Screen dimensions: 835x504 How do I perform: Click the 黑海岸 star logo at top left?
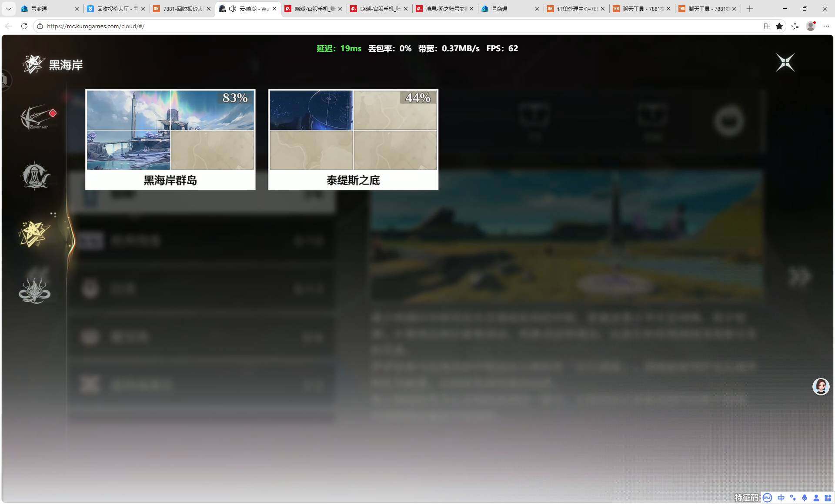(x=33, y=64)
